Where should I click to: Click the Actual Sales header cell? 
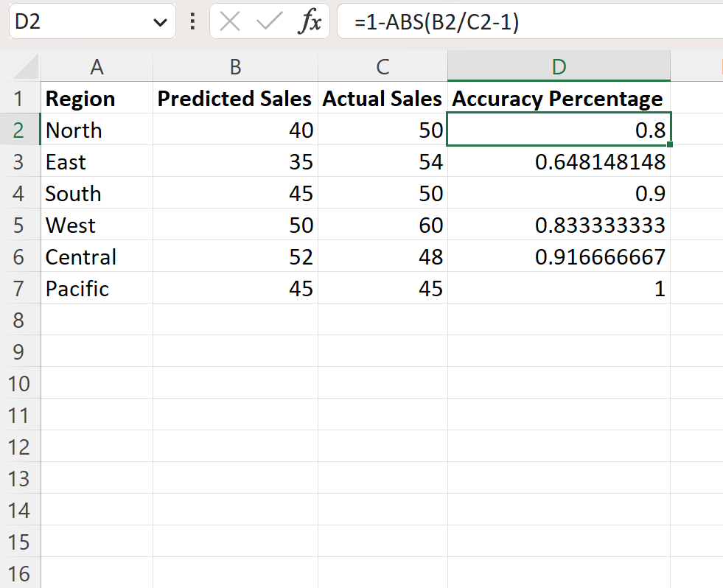382,98
